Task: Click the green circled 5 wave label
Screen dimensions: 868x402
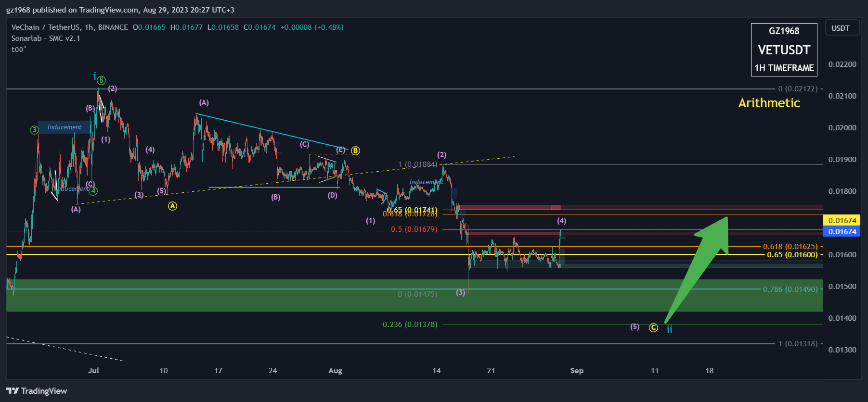Action: (x=101, y=80)
